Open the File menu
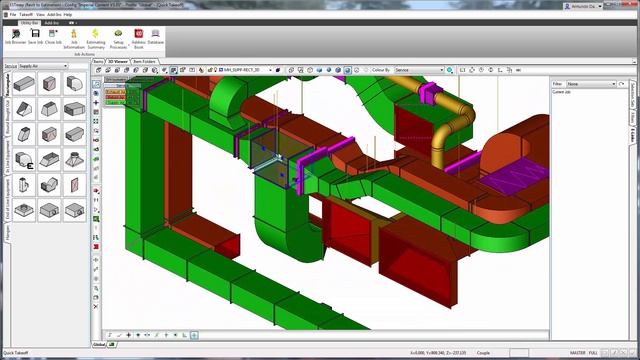 pyautogui.click(x=13, y=14)
